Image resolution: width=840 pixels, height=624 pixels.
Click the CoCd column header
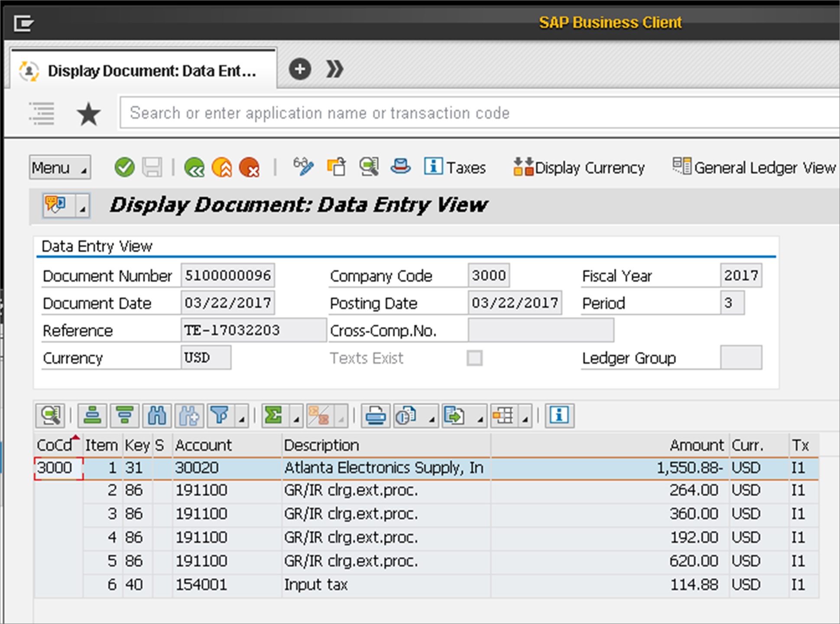(x=58, y=445)
